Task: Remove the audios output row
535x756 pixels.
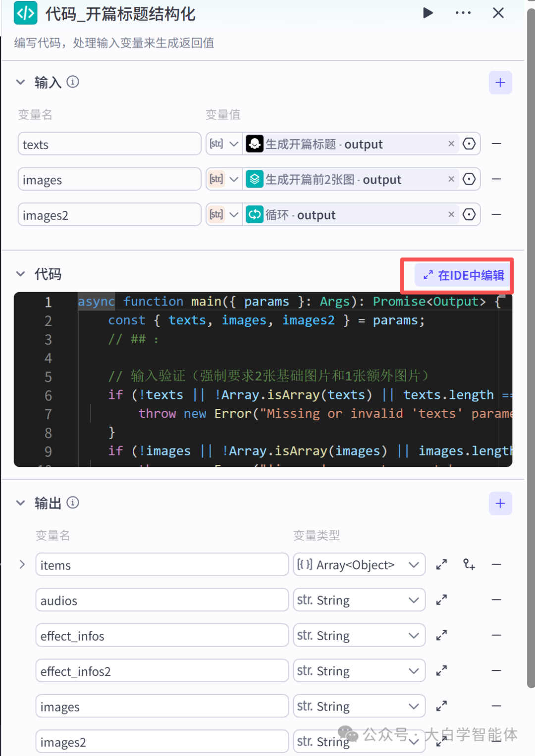Action: pos(496,600)
